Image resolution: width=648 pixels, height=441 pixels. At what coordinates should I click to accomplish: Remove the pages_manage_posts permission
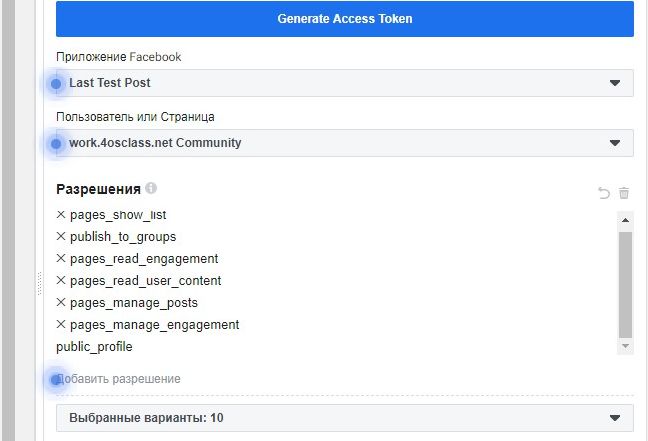pos(61,302)
